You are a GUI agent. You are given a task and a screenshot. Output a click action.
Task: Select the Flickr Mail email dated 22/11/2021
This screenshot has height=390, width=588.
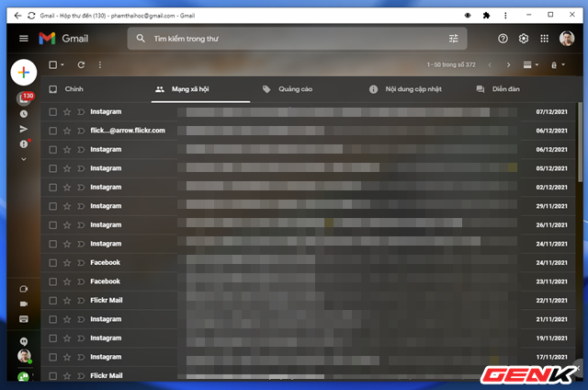[x=53, y=301]
